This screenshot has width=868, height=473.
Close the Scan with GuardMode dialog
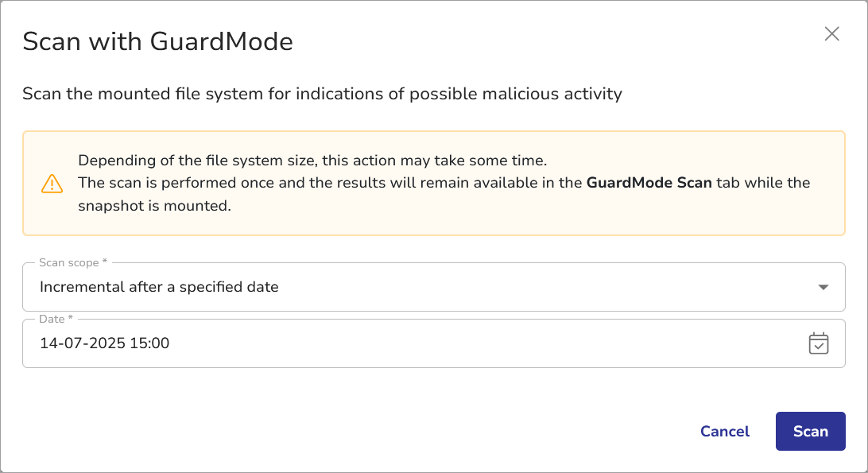pyautogui.click(x=831, y=33)
